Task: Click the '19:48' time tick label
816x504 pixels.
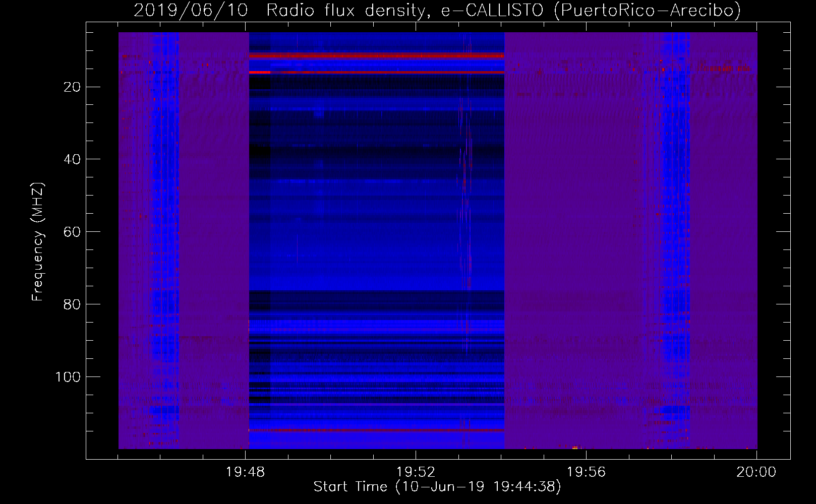Action: 245,472
